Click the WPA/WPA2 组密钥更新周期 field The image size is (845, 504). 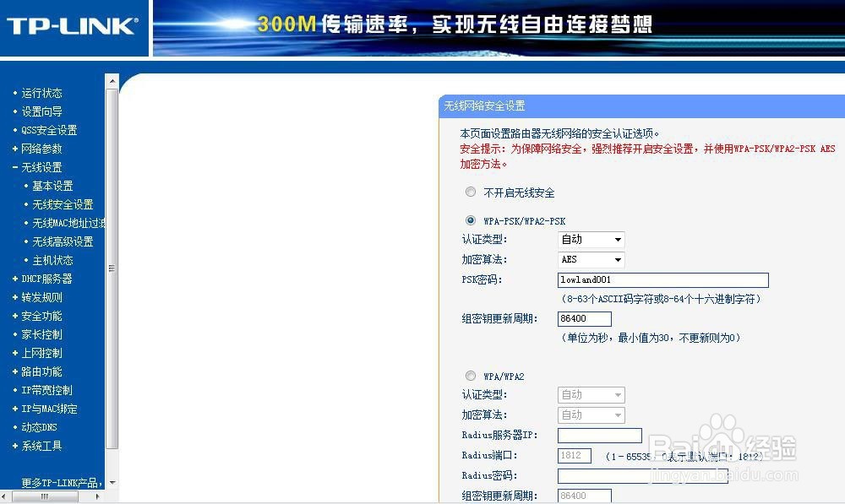coord(585,496)
